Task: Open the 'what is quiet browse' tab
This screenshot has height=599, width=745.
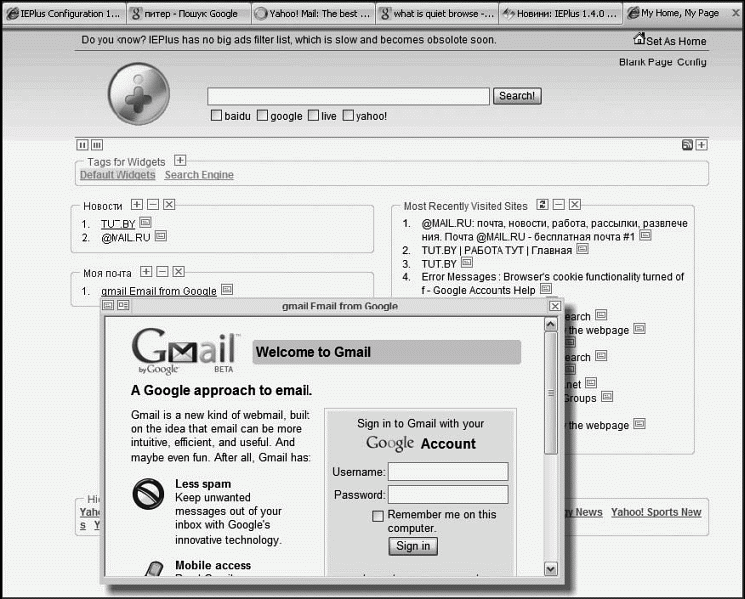Action: click(438, 14)
